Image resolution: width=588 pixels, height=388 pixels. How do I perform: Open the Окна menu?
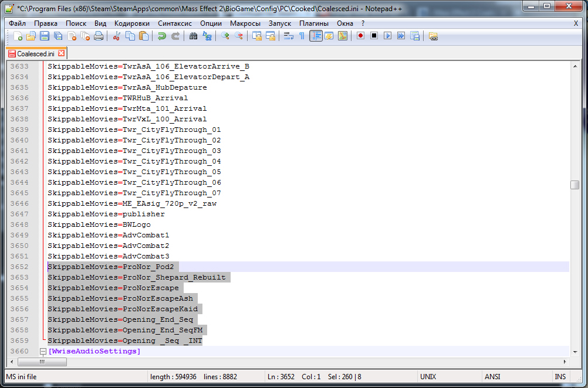click(x=345, y=23)
